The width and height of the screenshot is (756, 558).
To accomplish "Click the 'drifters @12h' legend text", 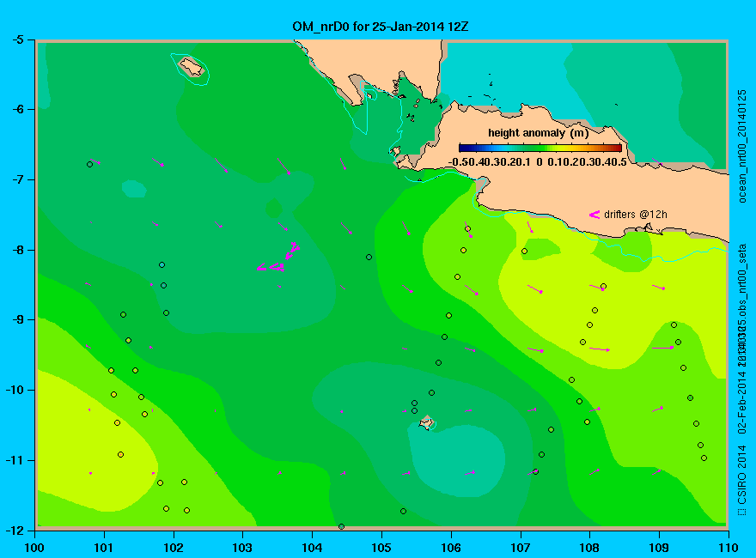I will tap(636, 215).
